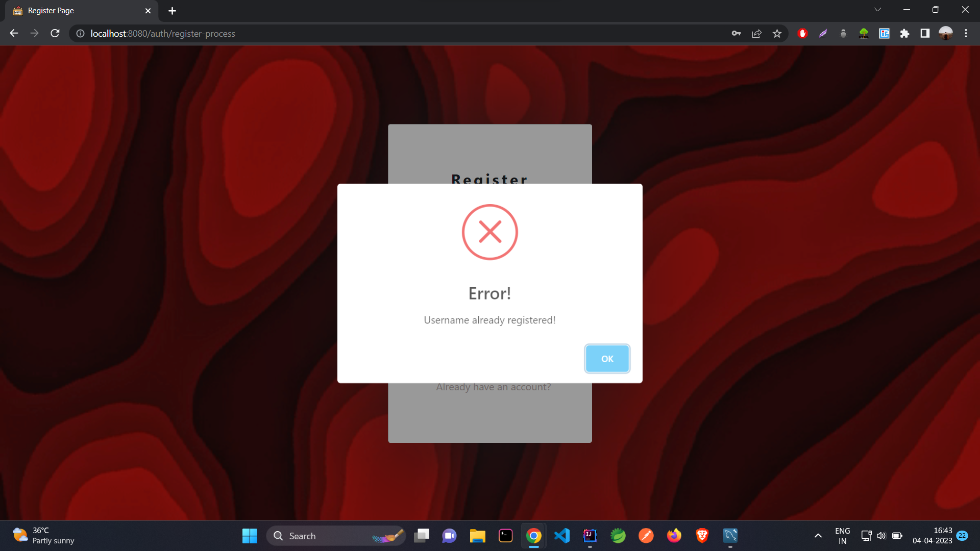980x551 pixels.
Task: Close the Register Page tab
Action: click(148, 11)
